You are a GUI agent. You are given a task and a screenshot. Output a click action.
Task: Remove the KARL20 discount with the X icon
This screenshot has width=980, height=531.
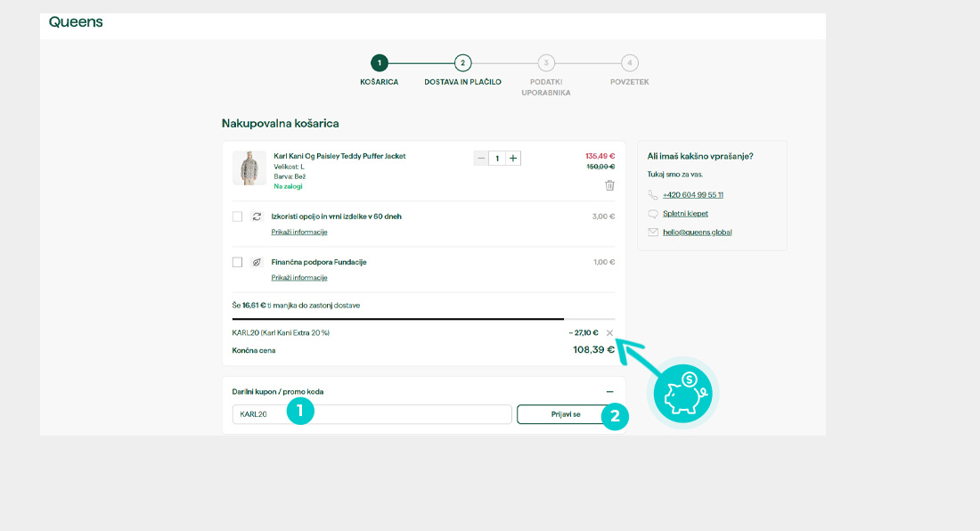609,333
